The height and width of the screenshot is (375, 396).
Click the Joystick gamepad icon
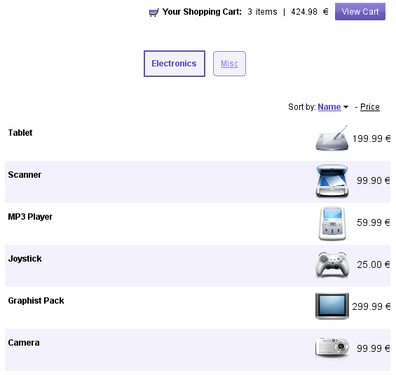coord(332,264)
